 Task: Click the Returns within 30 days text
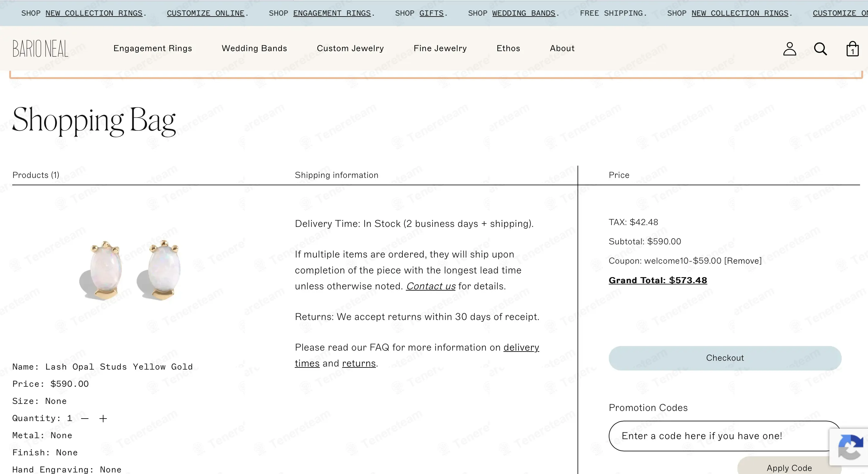pos(417,317)
